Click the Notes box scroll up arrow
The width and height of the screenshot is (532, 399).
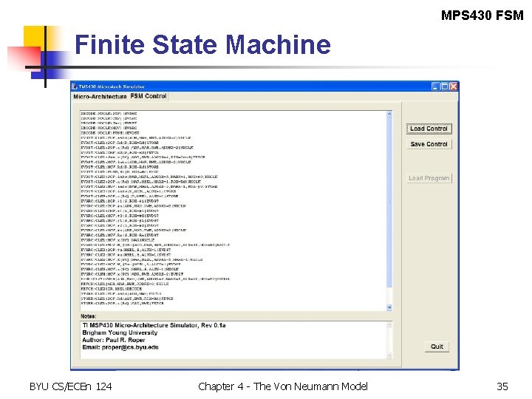click(x=389, y=325)
